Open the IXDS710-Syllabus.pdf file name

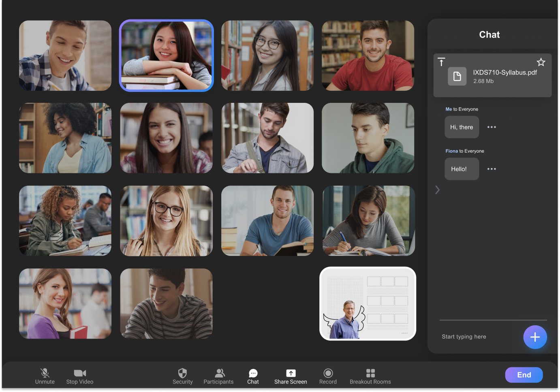[505, 72]
